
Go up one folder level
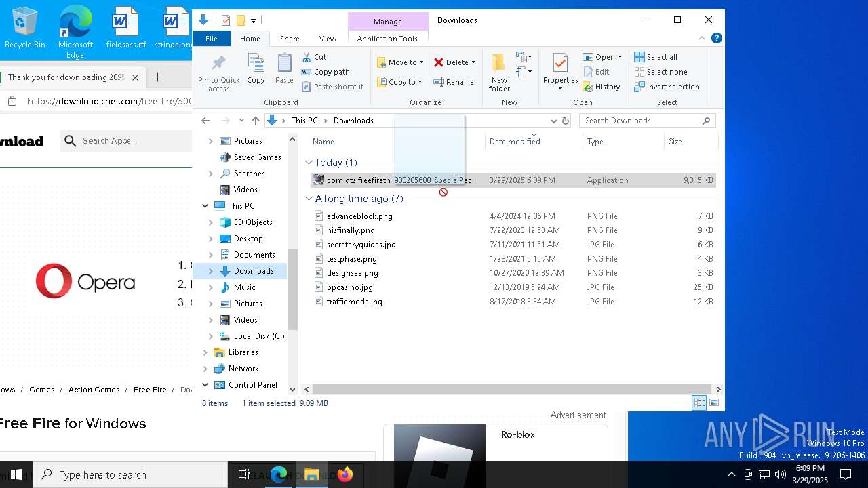click(x=255, y=121)
